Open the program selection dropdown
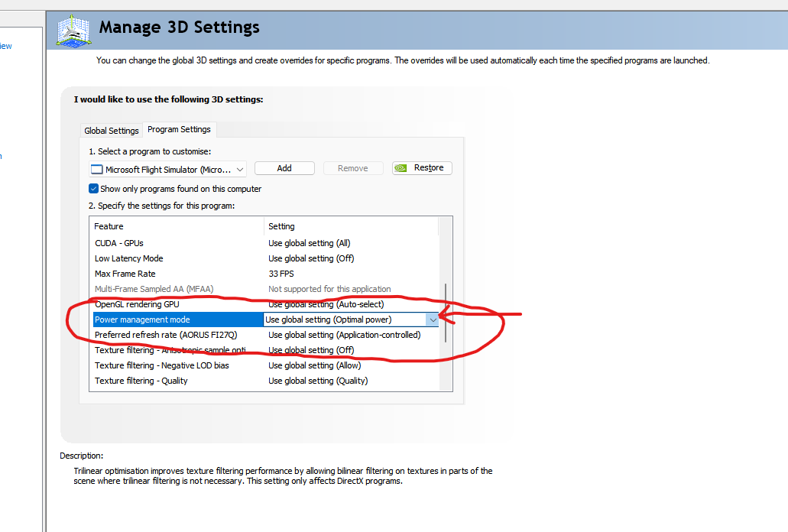Screen dimensions: 788x532 [240, 170]
